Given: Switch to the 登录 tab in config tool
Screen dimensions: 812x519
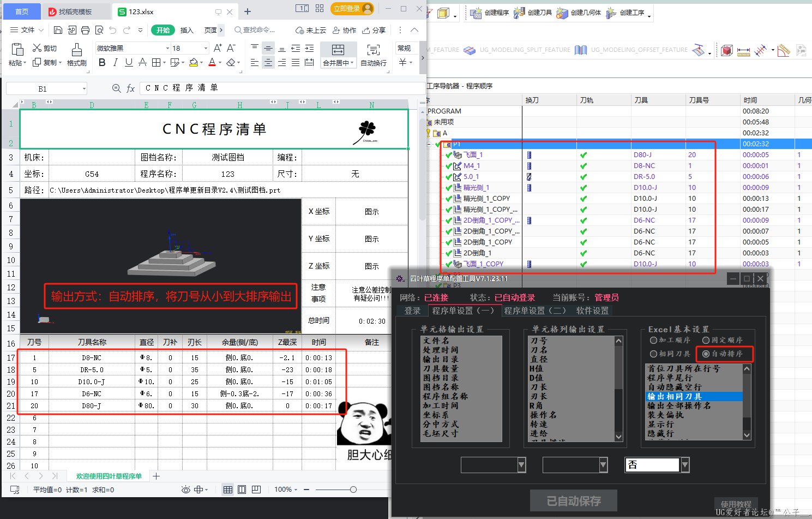Looking at the screenshot, I should (412, 311).
